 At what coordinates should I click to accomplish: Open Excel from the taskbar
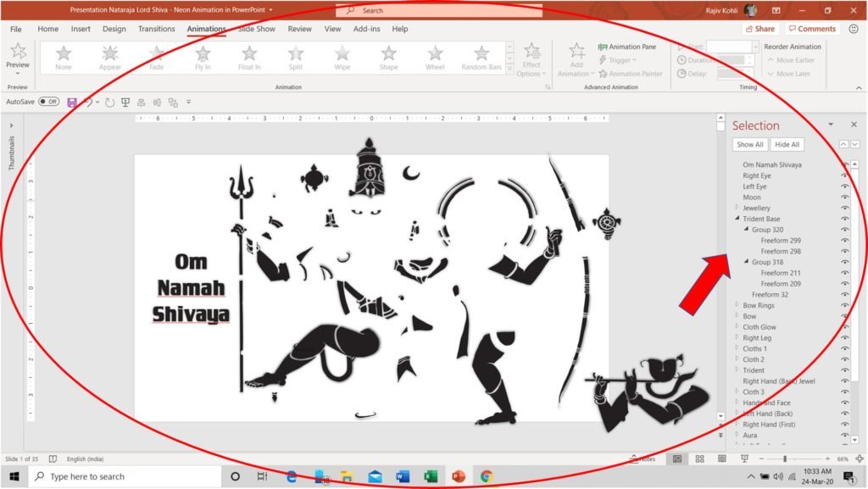(431, 476)
